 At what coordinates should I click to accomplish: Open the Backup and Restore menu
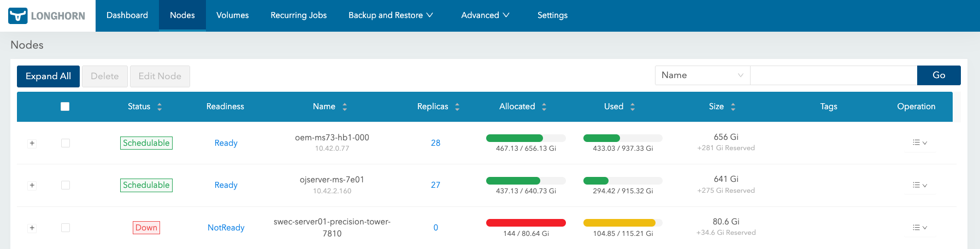[391, 15]
